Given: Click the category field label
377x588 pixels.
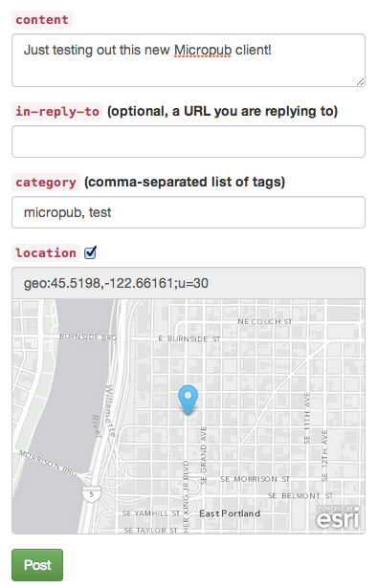Looking at the screenshot, I should pyautogui.click(x=46, y=183).
